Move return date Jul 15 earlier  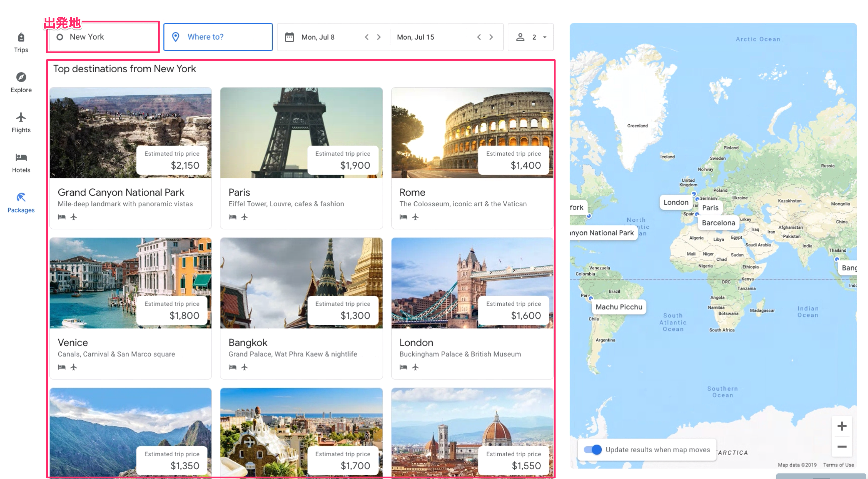coord(479,37)
